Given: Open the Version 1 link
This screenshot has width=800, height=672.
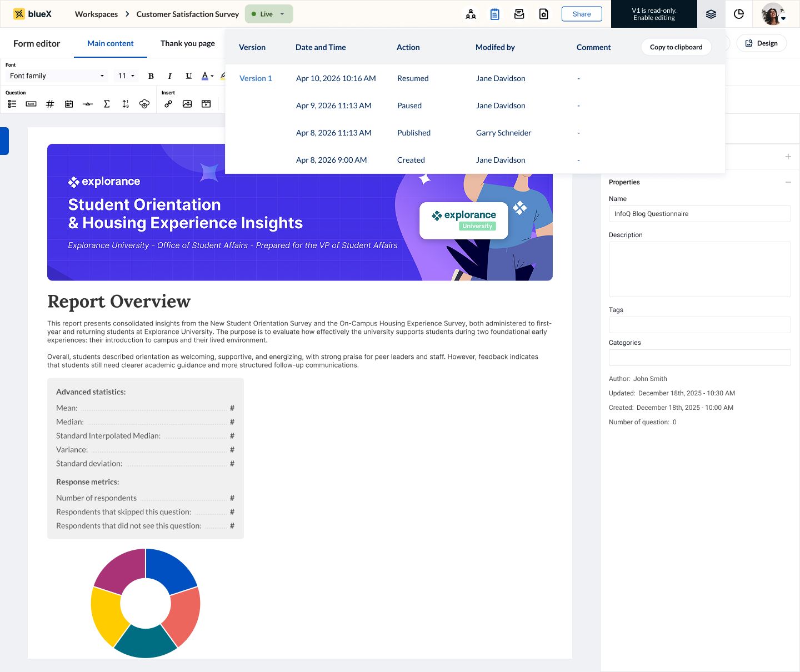Looking at the screenshot, I should click(x=256, y=78).
